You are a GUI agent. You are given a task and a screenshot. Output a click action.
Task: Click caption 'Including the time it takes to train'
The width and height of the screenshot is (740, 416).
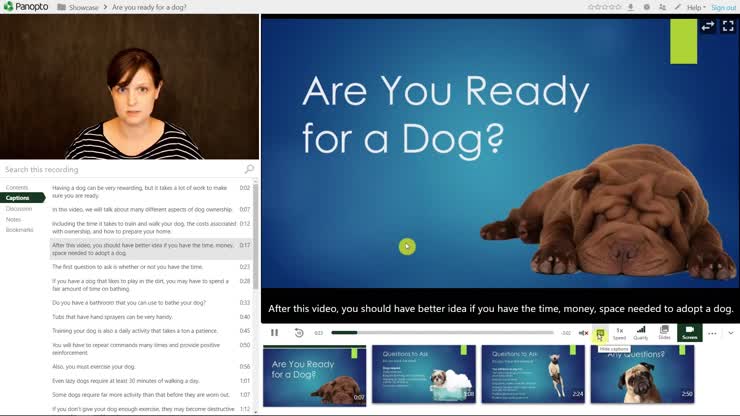150,227
